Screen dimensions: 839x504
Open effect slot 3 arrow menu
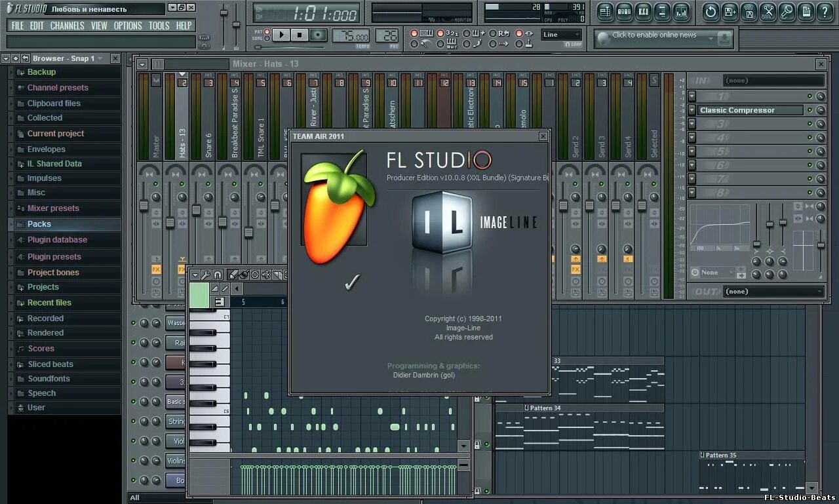click(x=692, y=124)
